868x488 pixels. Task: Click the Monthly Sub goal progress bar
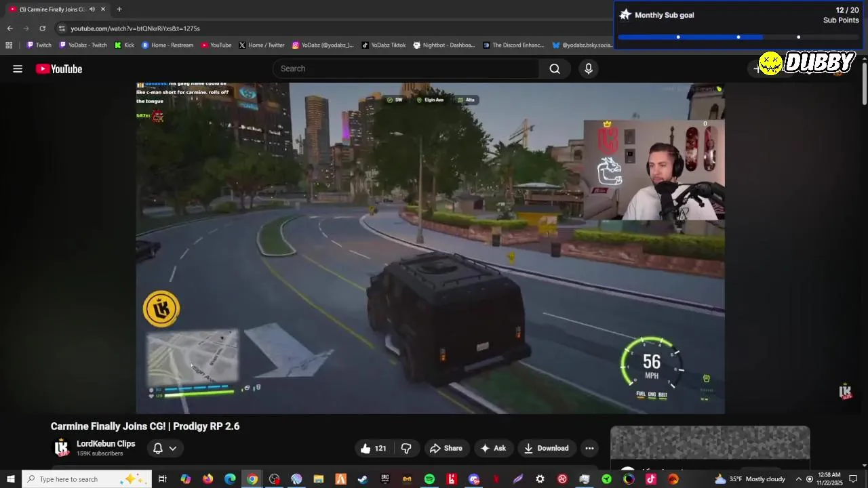738,37
